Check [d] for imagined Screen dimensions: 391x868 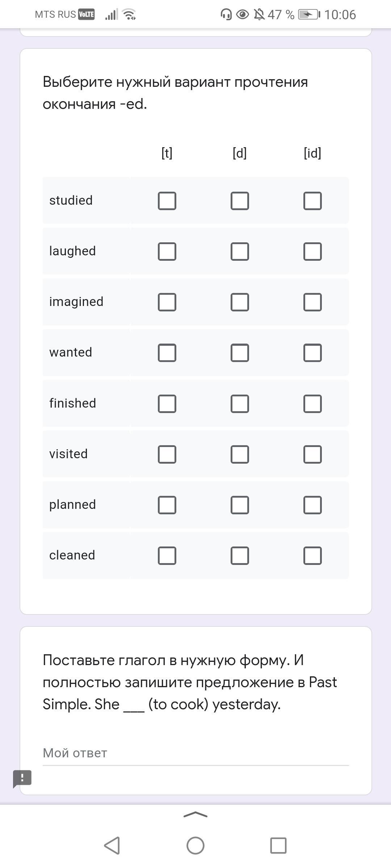tap(240, 302)
